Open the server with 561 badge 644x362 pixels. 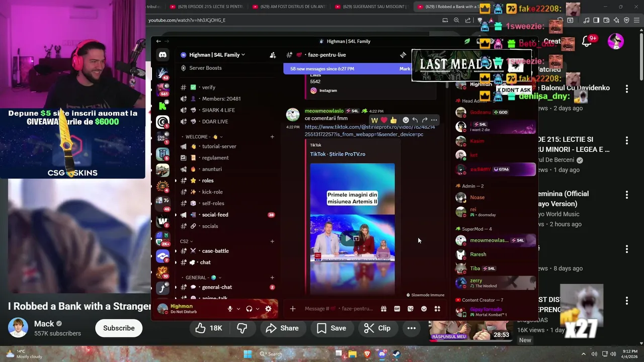coord(163,89)
